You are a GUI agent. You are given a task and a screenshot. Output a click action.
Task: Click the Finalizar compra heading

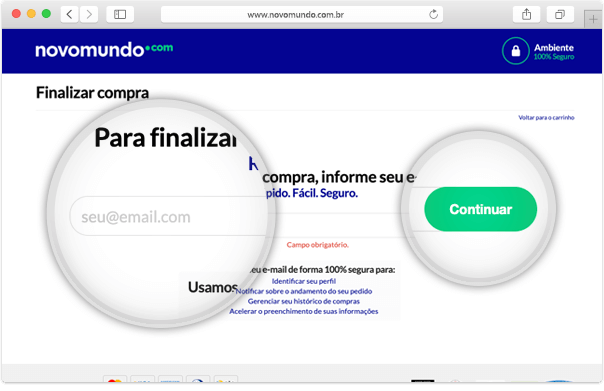coord(92,93)
